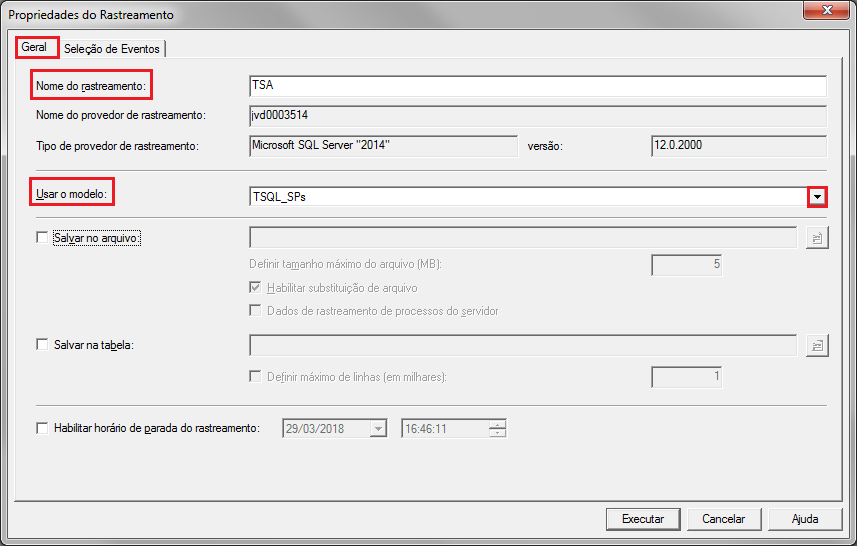Click the provider name field jvd0003514

point(538,116)
